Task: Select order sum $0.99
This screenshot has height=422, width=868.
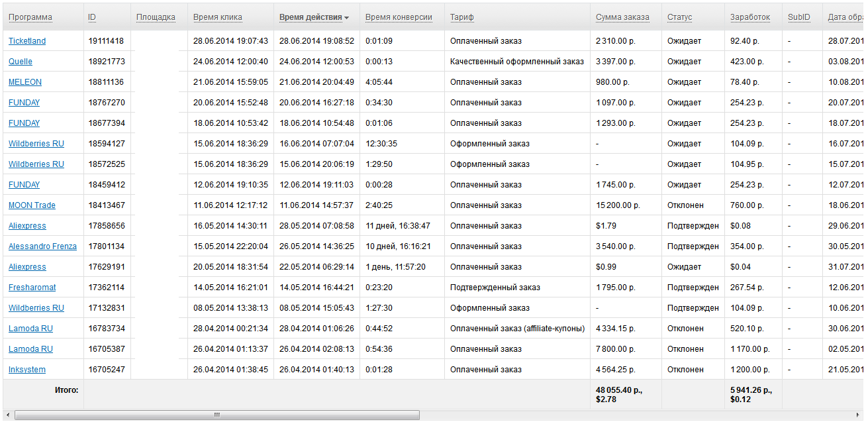Action: point(606,267)
